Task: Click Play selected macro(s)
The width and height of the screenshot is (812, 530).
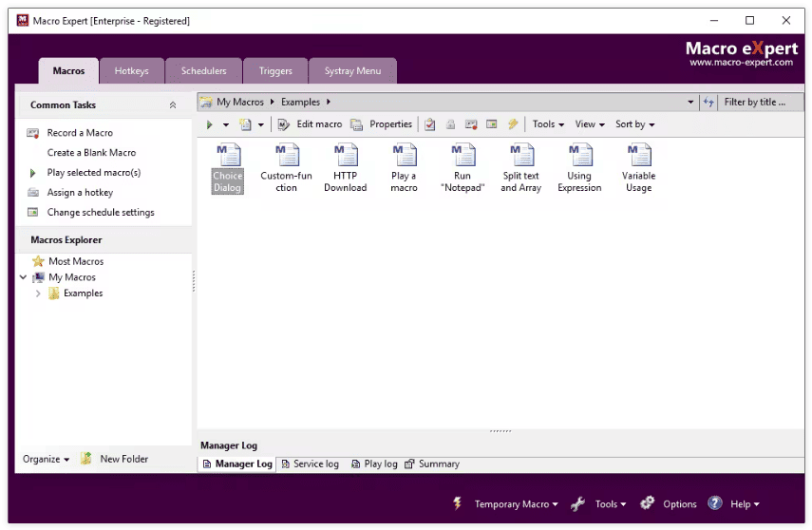Action: coord(94,173)
